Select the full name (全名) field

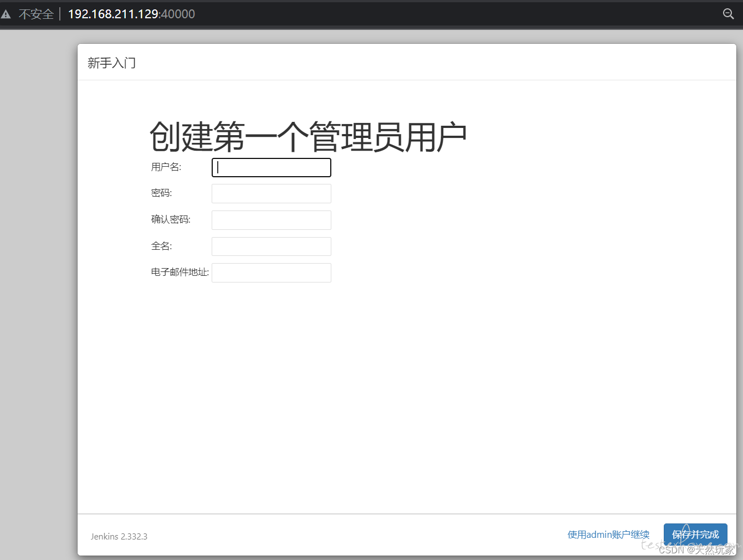click(x=271, y=246)
